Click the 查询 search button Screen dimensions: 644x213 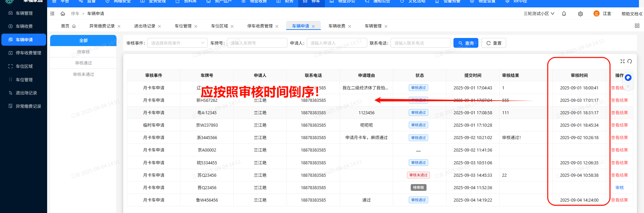pyautogui.click(x=466, y=43)
